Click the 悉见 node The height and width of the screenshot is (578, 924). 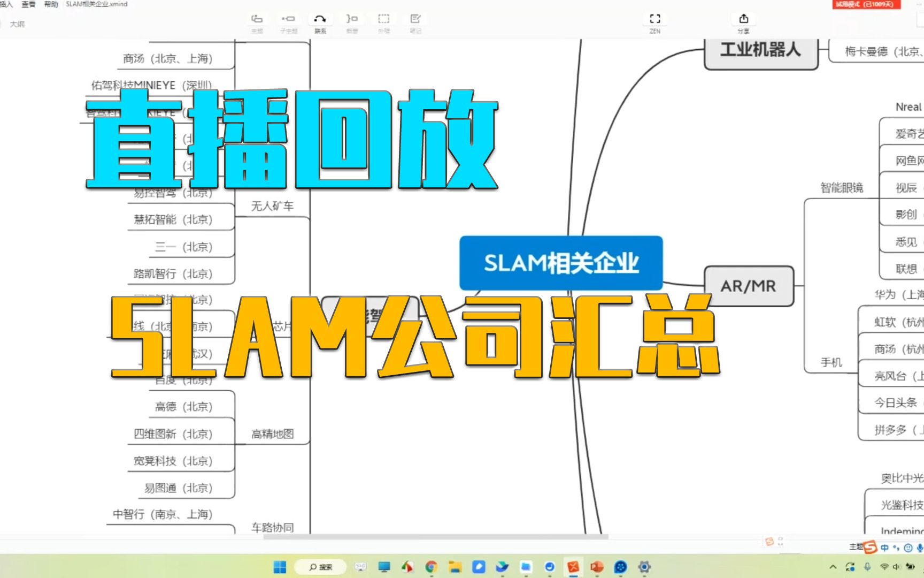pyautogui.click(x=906, y=242)
